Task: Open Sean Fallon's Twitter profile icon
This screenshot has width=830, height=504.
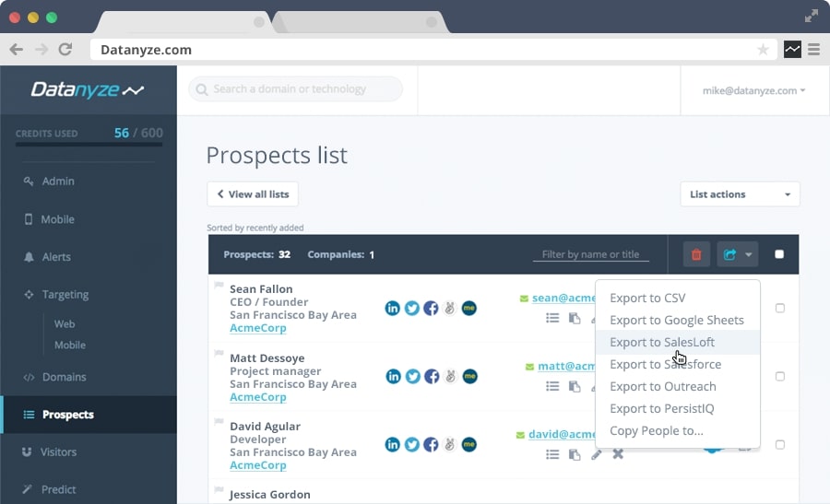Action: coord(412,309)
